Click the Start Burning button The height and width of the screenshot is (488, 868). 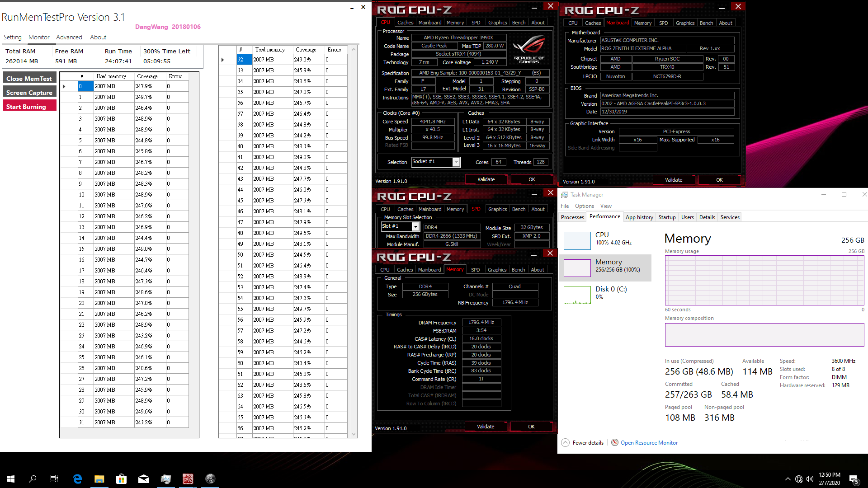coord(29,106)
